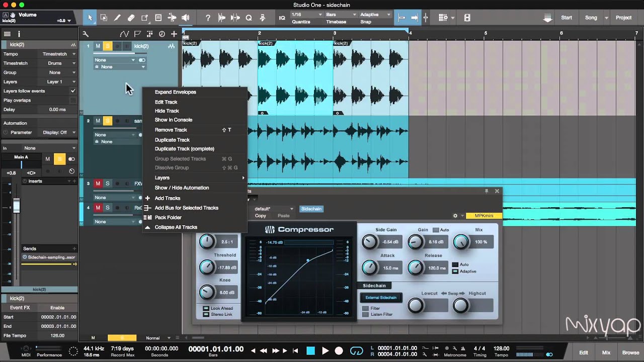Click the Compressor plug-in settings gear icon
The width and height of the screenshot is (644, 362).
point(455,216)
